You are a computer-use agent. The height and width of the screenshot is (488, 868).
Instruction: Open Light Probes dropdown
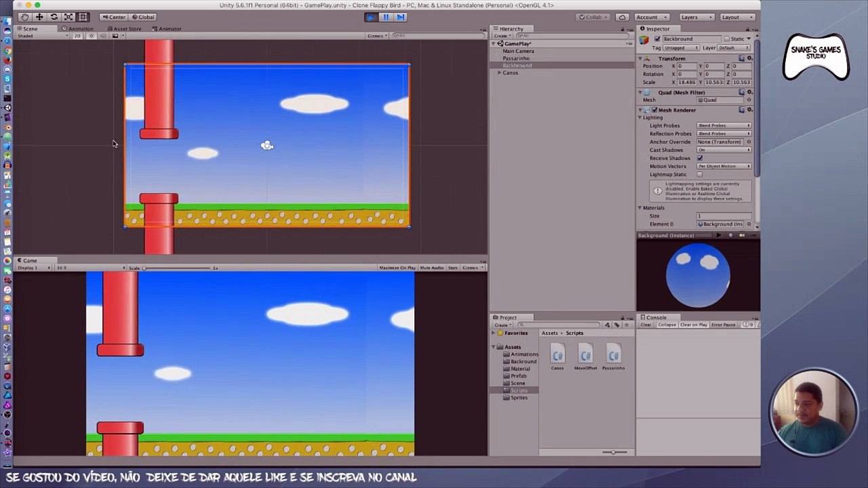pos(724,125)
